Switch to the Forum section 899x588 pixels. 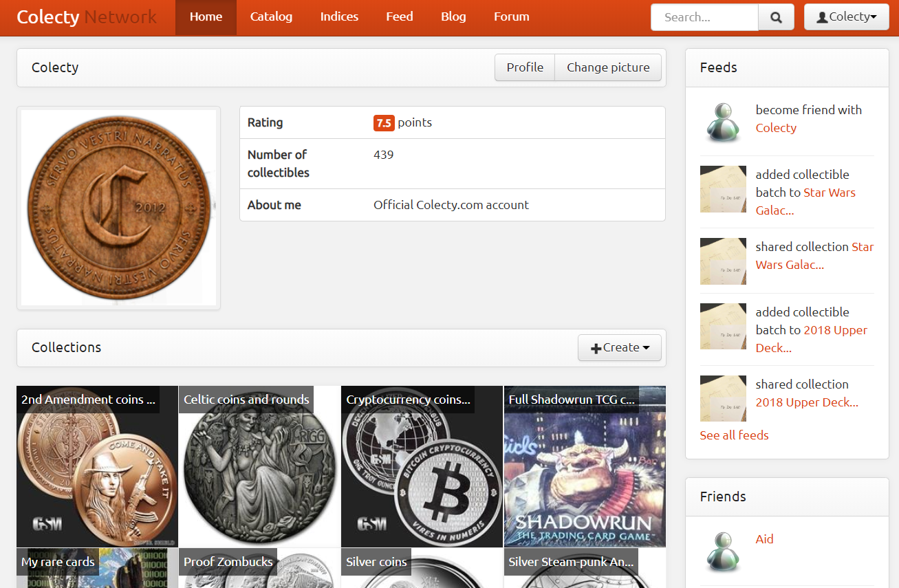(512, 17)
